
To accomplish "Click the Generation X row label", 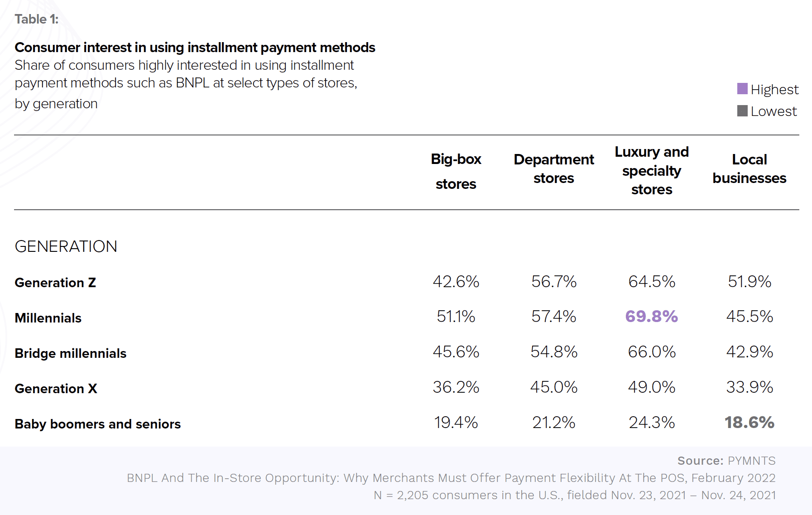I will [56, 389].
